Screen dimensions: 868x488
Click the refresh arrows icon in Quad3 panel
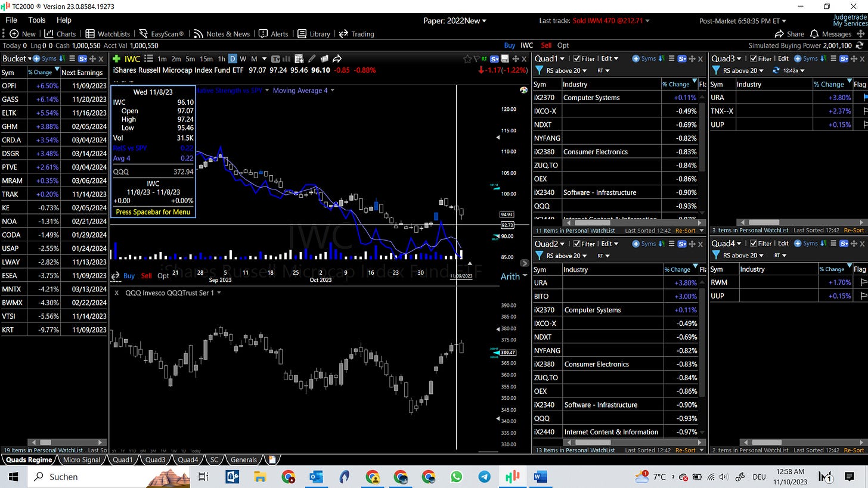[776, 70]
